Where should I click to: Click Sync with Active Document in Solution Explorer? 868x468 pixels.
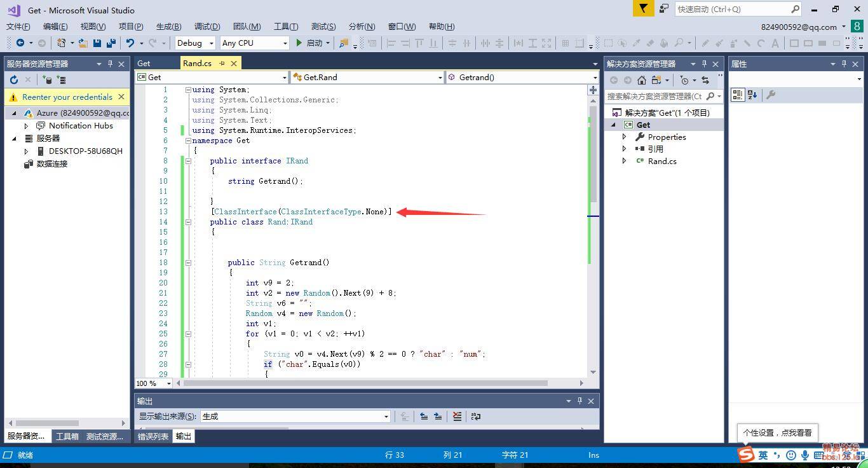pos(705,80)
